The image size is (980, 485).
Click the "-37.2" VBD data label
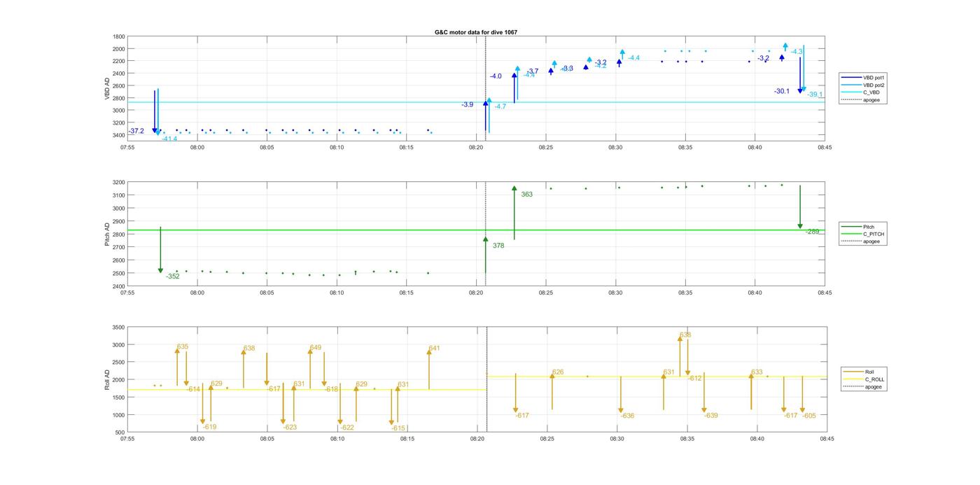tap(136, 131)
